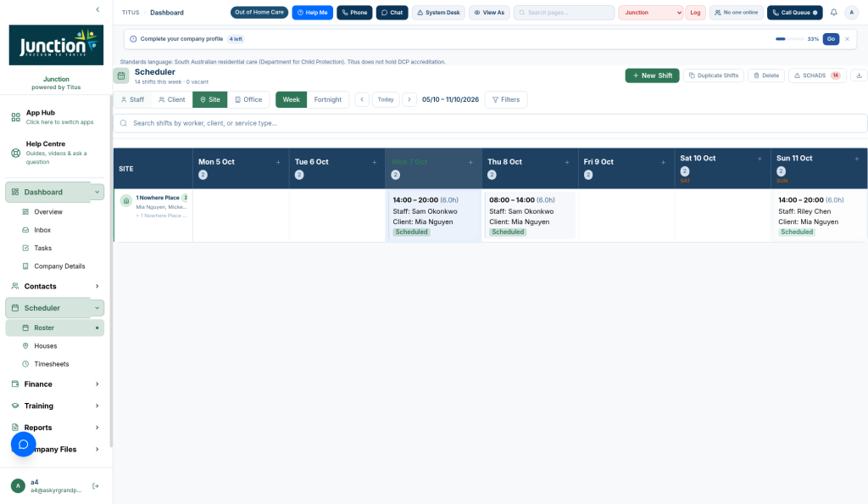The image size is (868, 504).
Task: Open the notifications bell icon
Action: click(833, 12)
